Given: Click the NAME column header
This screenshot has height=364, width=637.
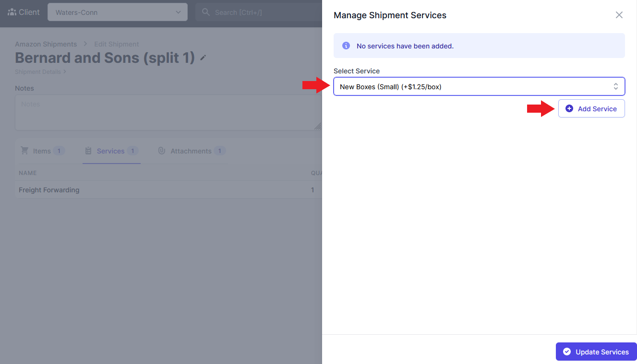Looking at the screenshot, I should click(28, 173).
